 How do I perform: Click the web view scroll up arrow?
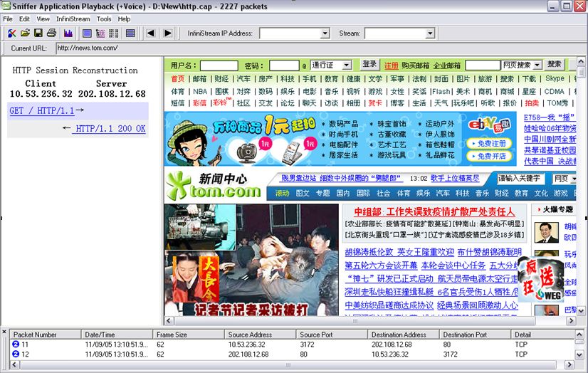[581, 62]
